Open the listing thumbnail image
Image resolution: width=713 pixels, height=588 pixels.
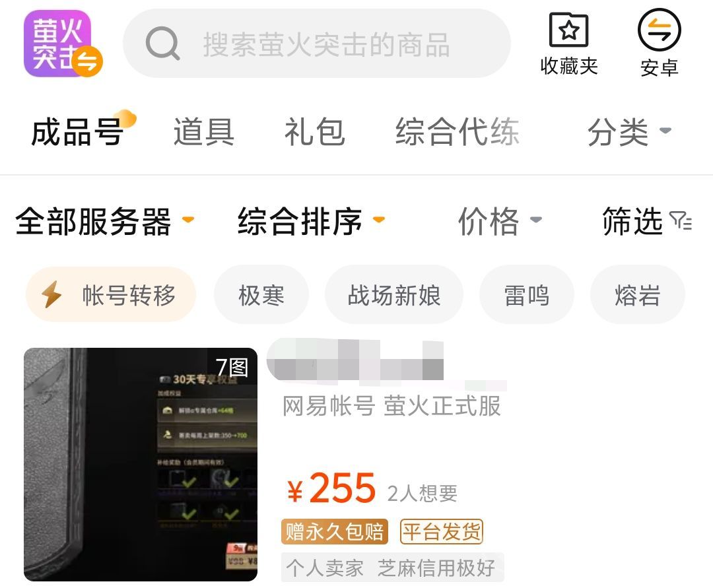point(141,465)
